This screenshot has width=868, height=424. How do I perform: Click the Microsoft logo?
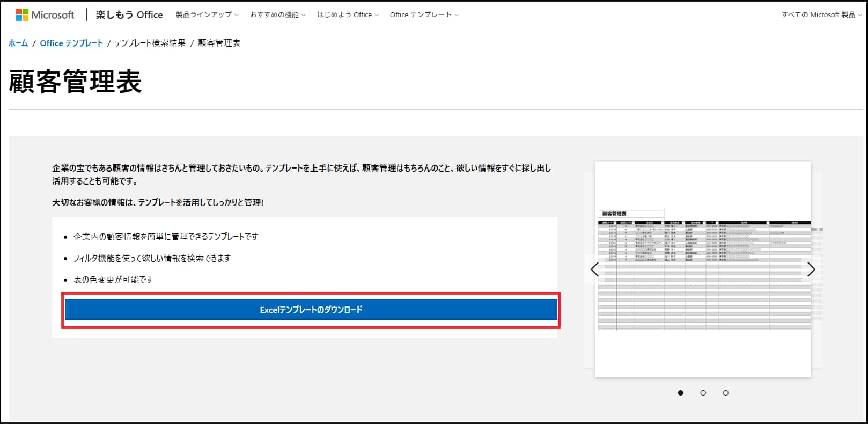(x=45, y=15)
